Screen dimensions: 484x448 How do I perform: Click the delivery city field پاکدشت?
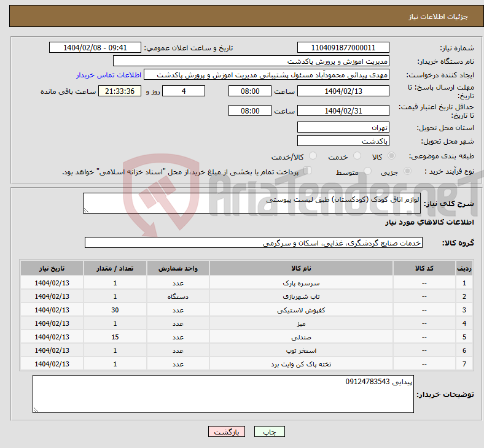coord(343,141)
